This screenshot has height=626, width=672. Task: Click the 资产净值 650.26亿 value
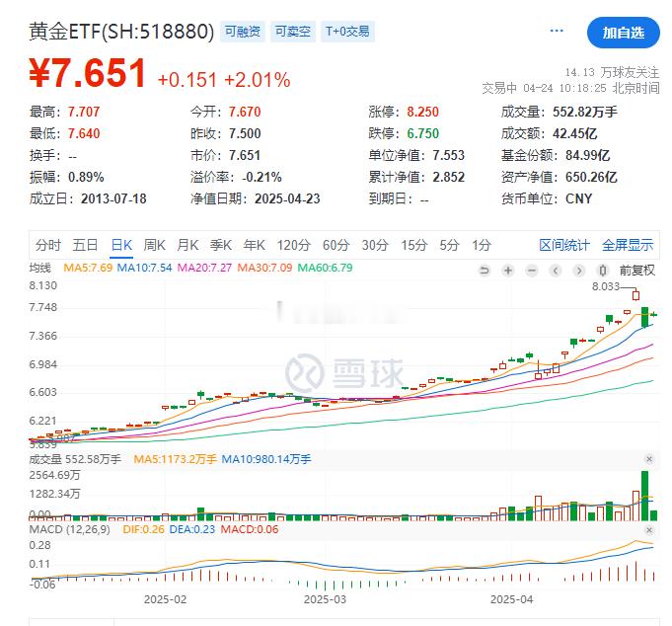tap(591, 177)
